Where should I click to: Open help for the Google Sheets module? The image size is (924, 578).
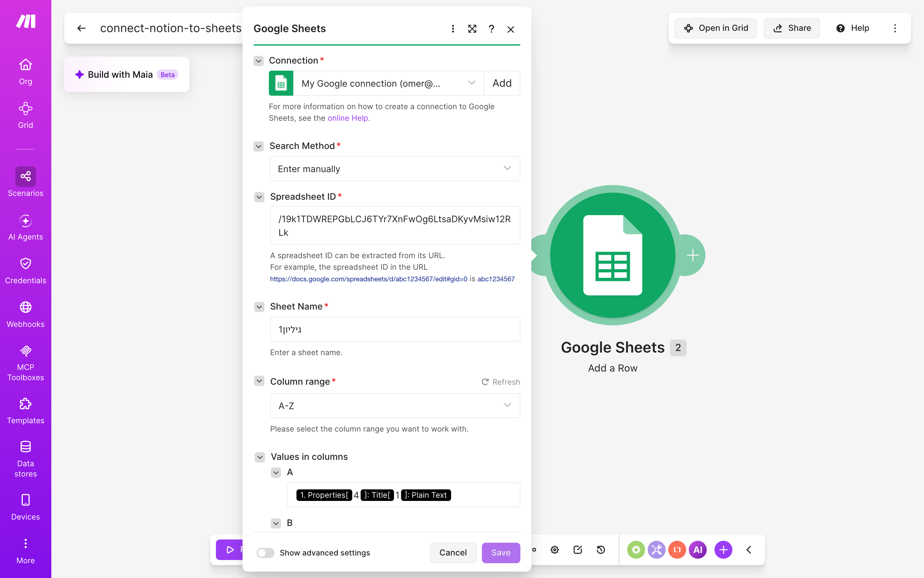[492, 29]
